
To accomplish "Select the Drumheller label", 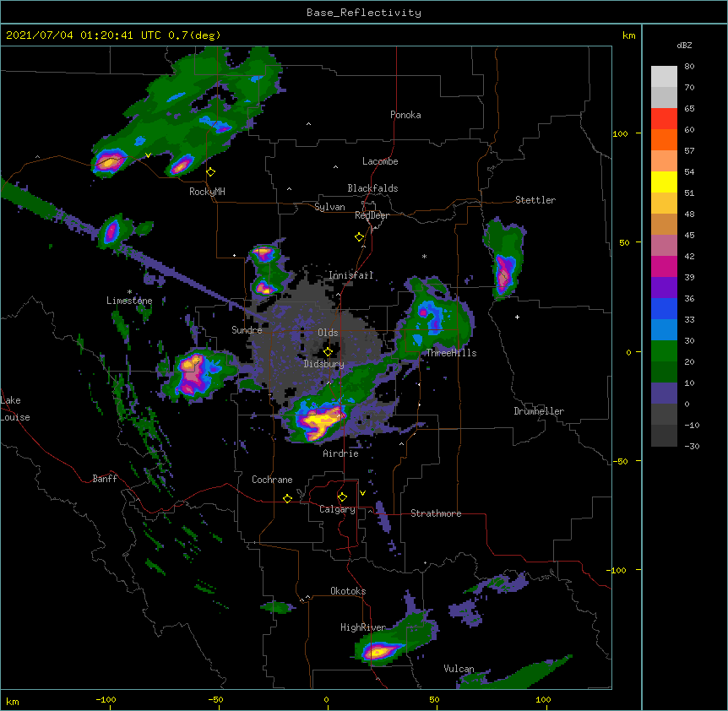I will point(539,411).
